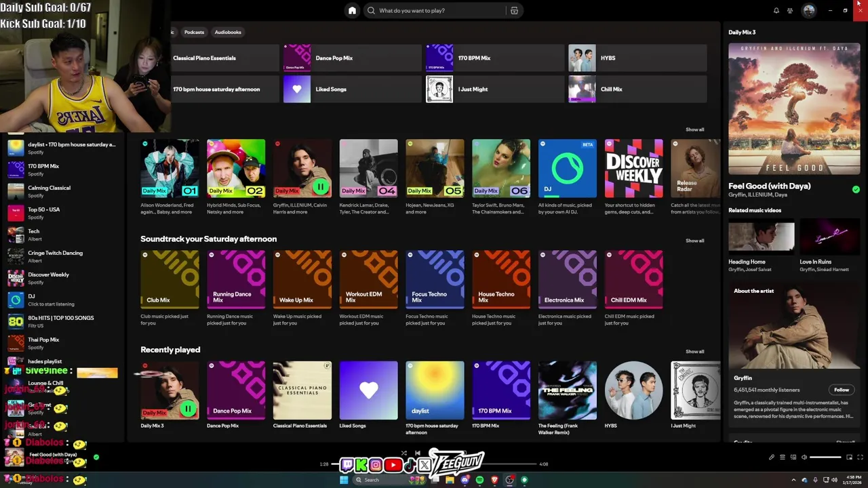Viewport: 868px width, 488px height.
Task: Open Workout EDM Mix card
Action: (x=368, y=288)
